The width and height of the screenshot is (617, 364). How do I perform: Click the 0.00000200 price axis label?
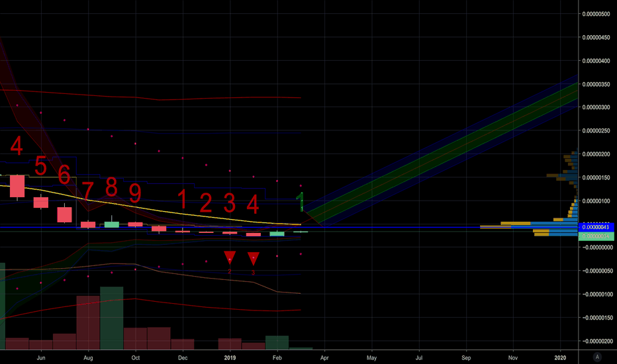[x=596, y=154]
